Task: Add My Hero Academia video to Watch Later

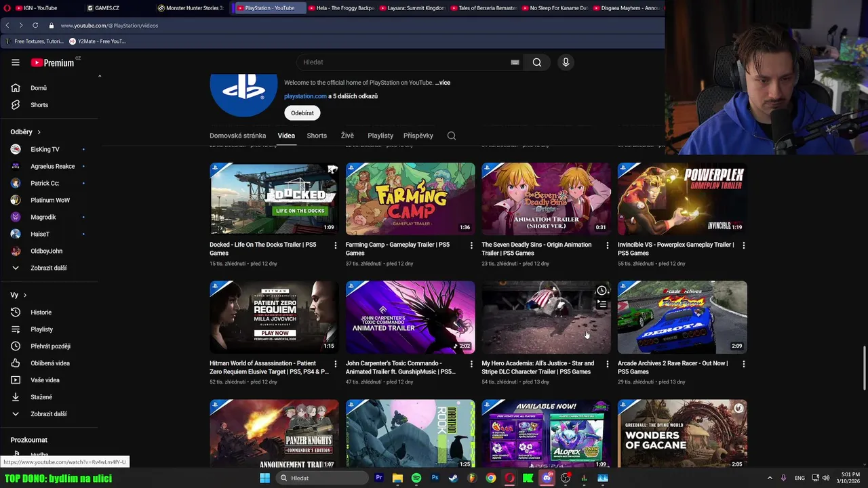Action: (x=601, y=291)
